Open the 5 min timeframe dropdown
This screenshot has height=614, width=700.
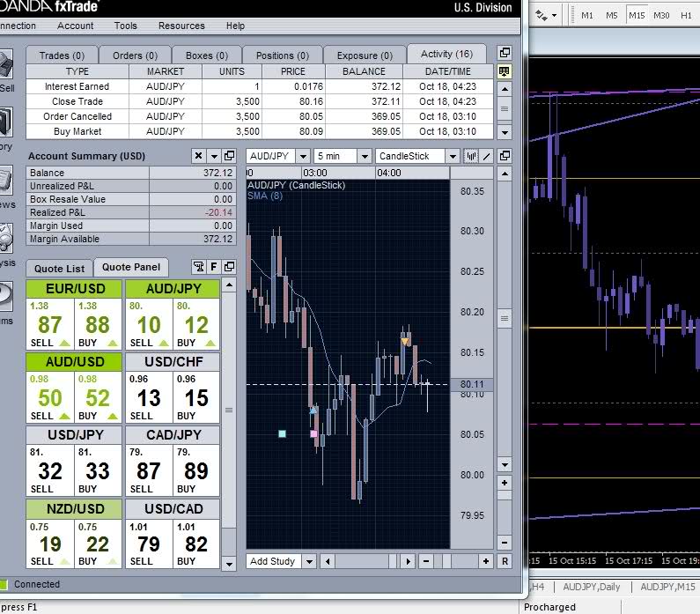click(x=365, y=156)
